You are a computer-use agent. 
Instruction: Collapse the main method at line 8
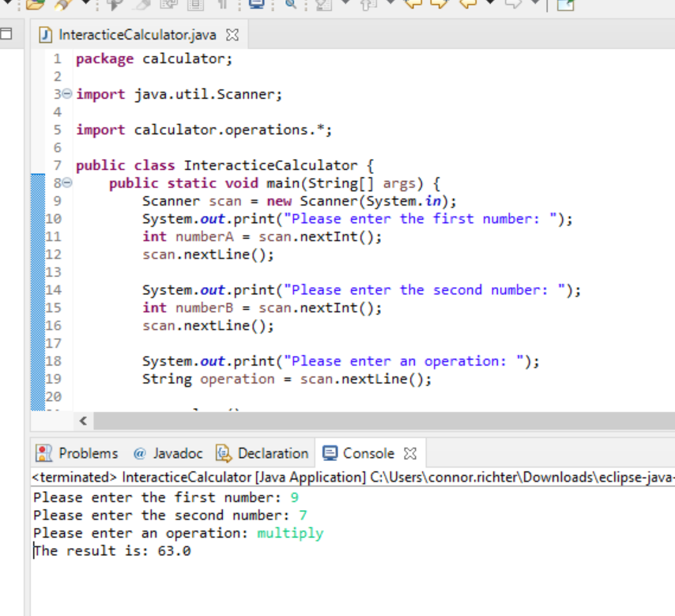(66, 183)
